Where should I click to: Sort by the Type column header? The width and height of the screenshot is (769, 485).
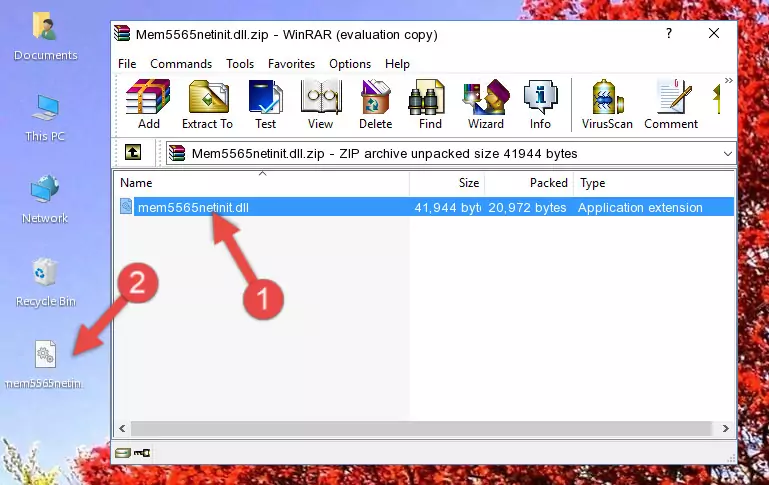(654, 183)
